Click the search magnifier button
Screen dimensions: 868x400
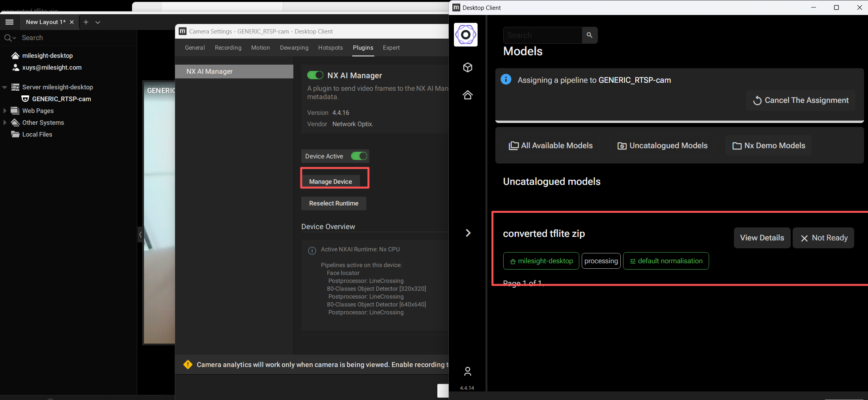[x=590, y=35]
